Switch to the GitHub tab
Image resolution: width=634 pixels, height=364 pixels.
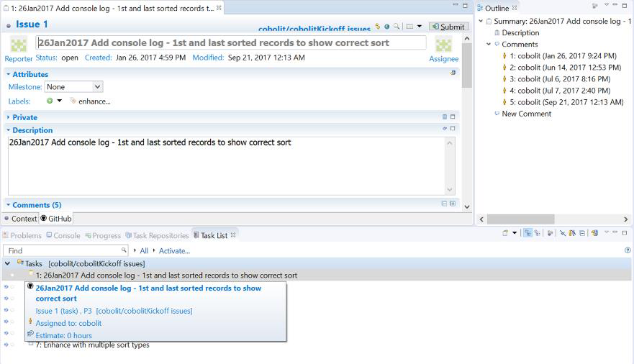pyautogui.click(x=56, y=219)
